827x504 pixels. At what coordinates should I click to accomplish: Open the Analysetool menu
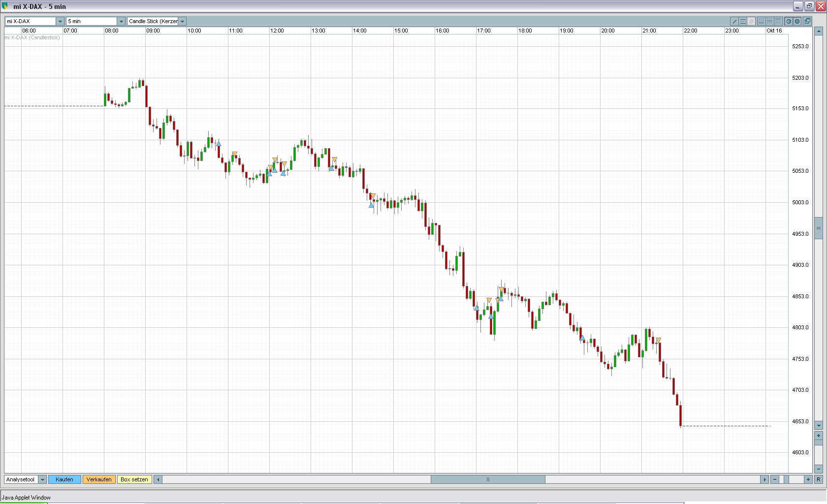pyautogui.click(x=42, y=479)
